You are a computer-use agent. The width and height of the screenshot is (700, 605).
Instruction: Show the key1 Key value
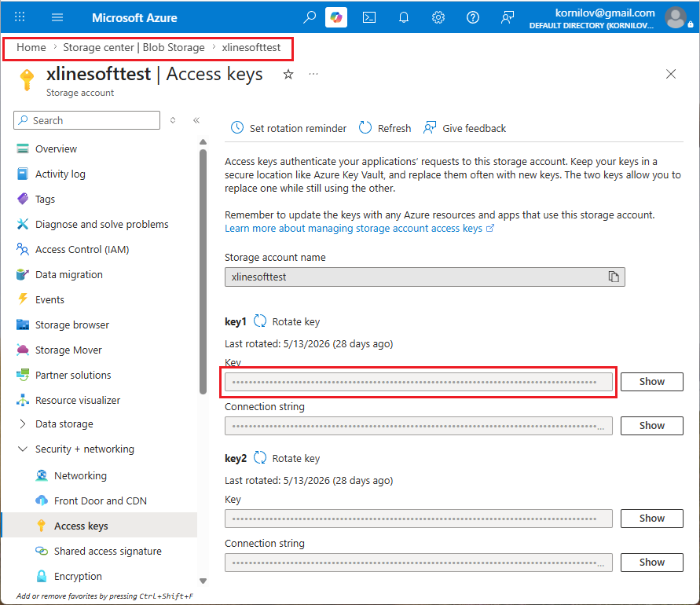[x=652, y=382]
